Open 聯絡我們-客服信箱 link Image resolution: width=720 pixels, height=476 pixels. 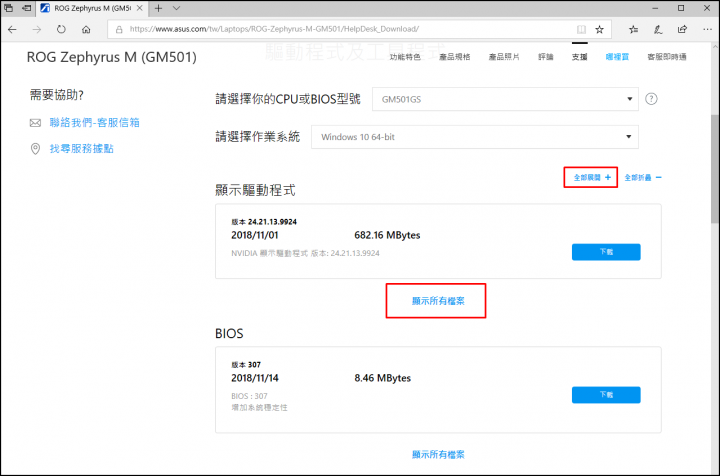95,123
